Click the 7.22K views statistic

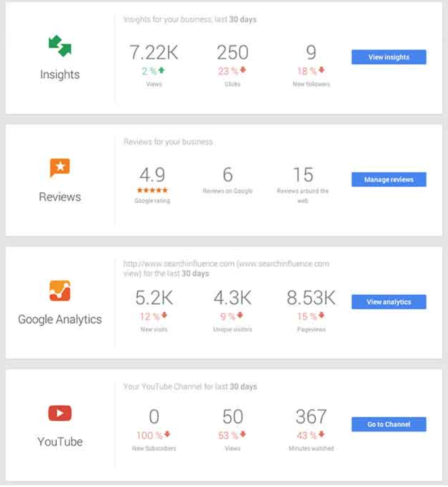154,52
